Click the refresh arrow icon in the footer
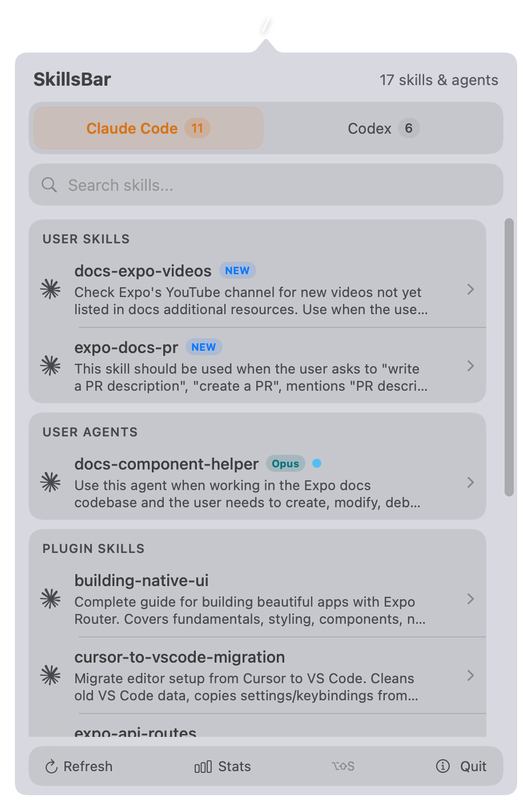This screenshot has width=532, height=810. 50,767
